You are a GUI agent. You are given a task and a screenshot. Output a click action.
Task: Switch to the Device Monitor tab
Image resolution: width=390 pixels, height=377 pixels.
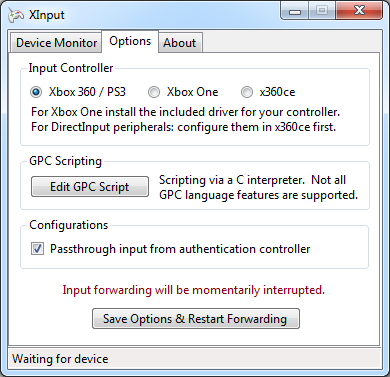56,43
